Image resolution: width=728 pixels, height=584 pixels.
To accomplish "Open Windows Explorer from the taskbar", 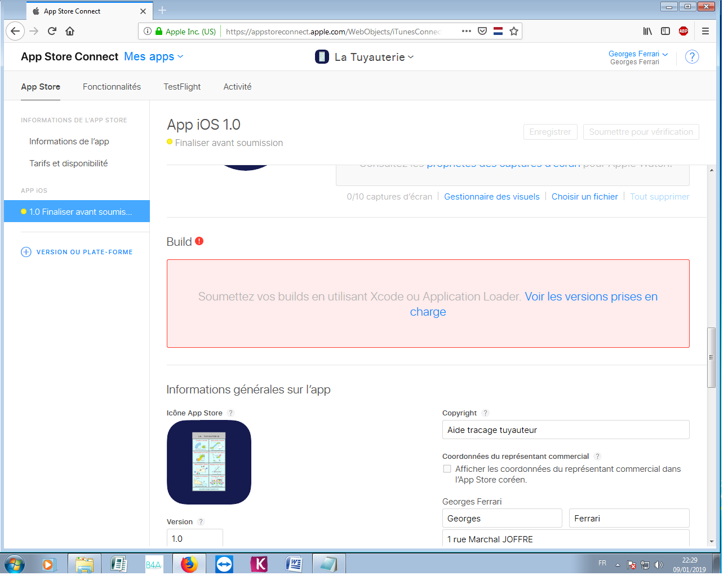I will click(85, 564).
